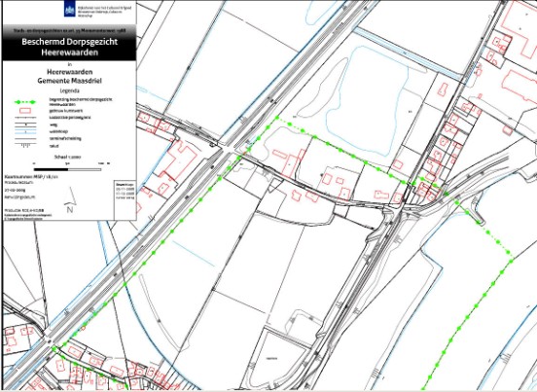Click the Legenda heading

coord(69,90)
